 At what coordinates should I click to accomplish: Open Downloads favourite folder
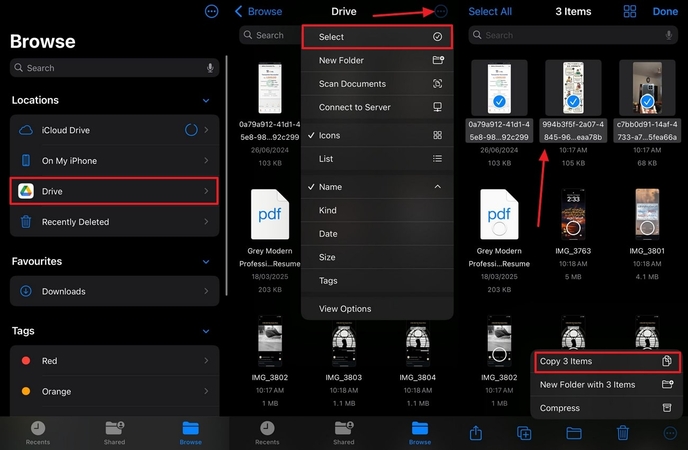(x=115, y=291)
